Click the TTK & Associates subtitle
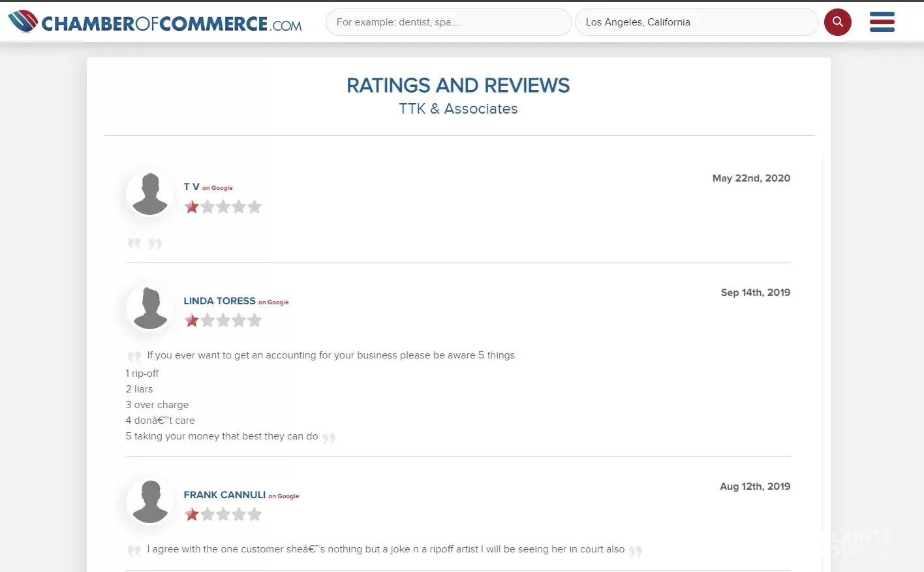Image resolution: width=924 pixels, height=572 pixels. 458,109
